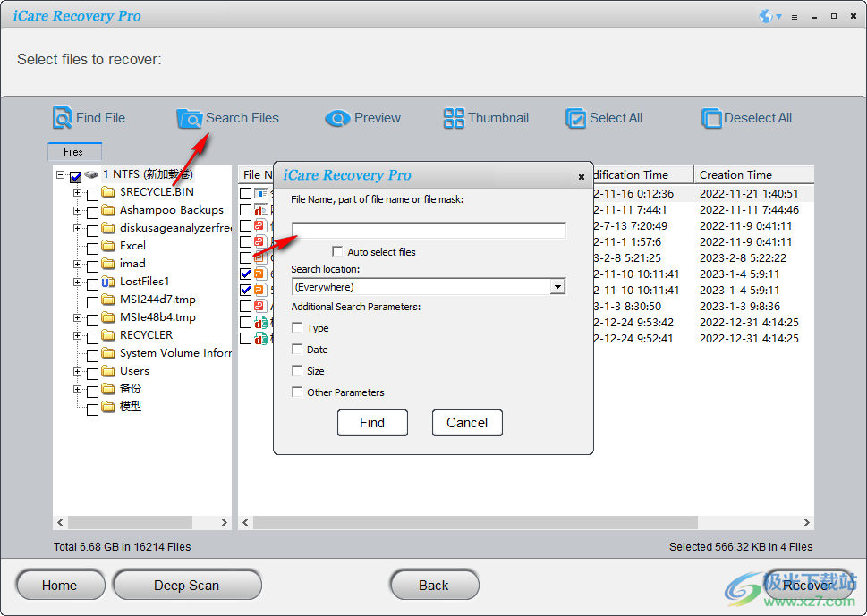Activate the Preview eye icon
This screenshot has width=867, height=616.
[337, 118]
